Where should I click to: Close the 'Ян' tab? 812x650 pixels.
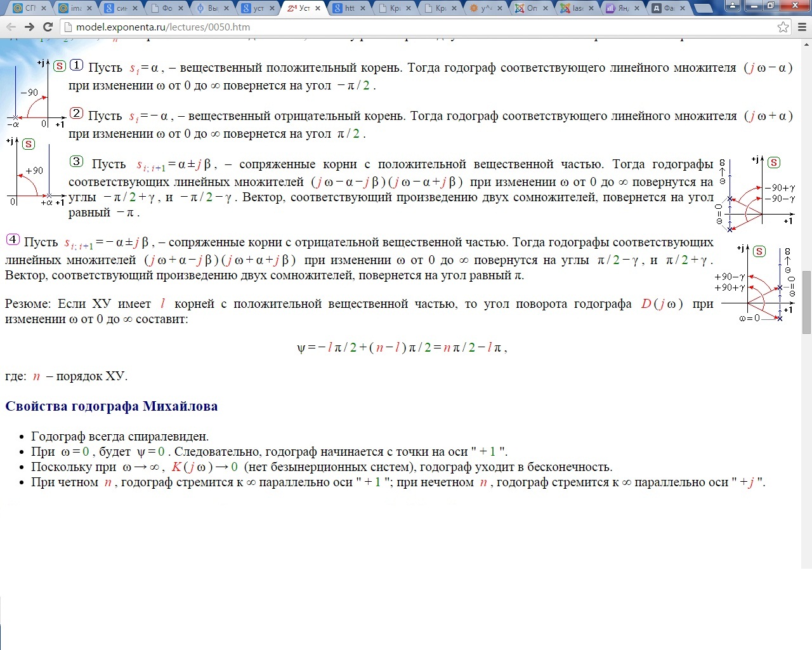[x=638, y=8]
